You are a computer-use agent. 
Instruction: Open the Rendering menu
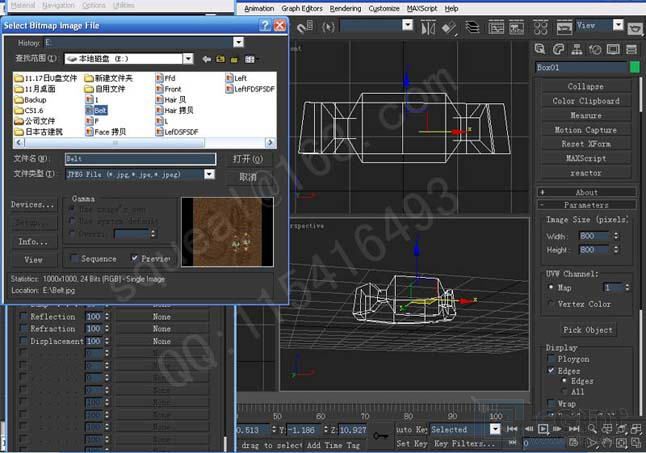click(x=345, y=9)
